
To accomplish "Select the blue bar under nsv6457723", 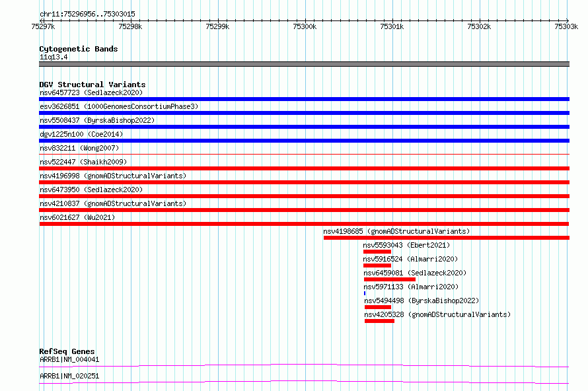I will pos(304,99).
